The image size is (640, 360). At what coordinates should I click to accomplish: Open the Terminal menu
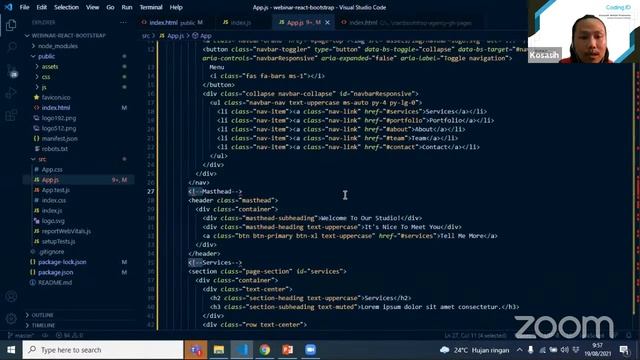151,7
